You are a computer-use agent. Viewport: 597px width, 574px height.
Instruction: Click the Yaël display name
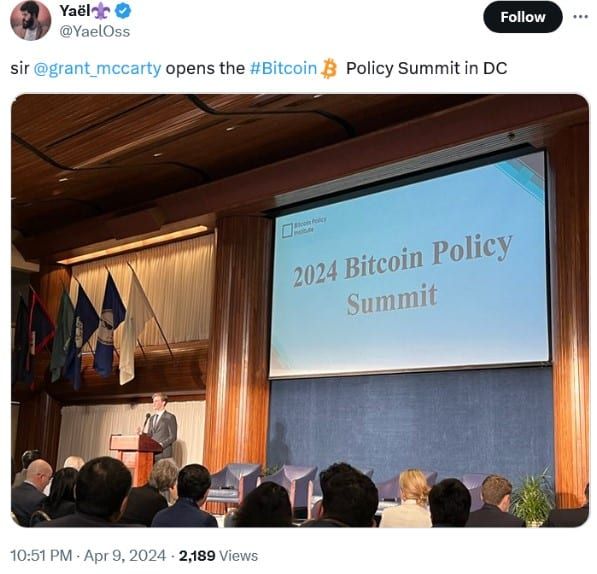[75, 11]
